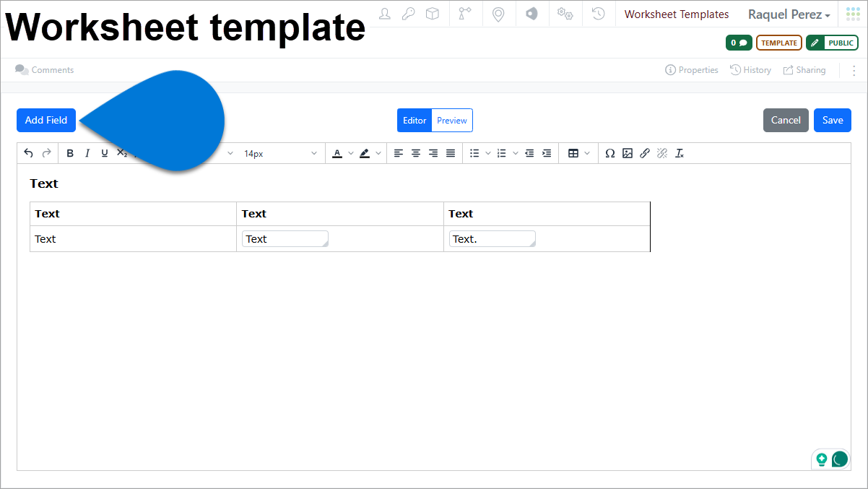
Task: Center align the text
Action: click(416, 153)
